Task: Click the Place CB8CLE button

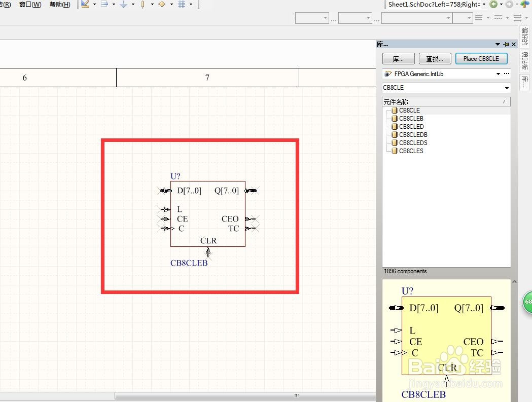Action: coord(481,59)
